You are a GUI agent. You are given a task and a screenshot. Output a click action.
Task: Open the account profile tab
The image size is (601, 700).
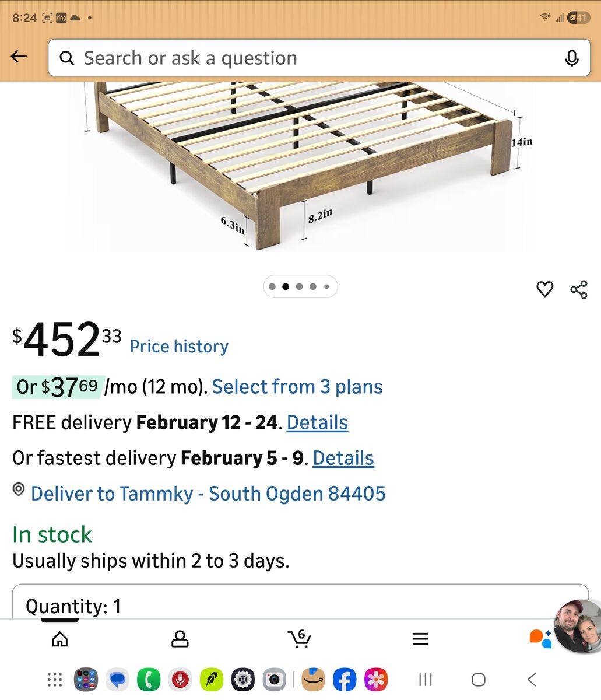(180, 639)
